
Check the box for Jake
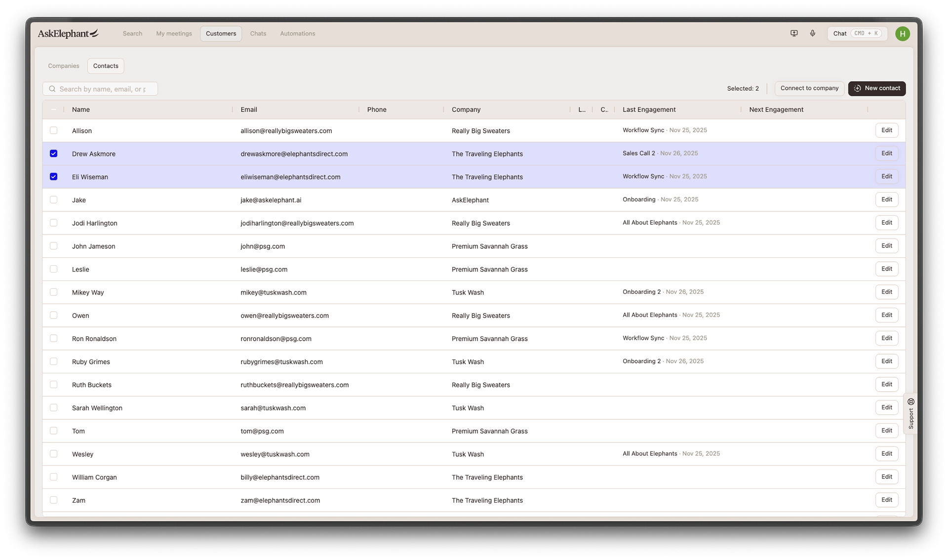click(x=53, y=200)
